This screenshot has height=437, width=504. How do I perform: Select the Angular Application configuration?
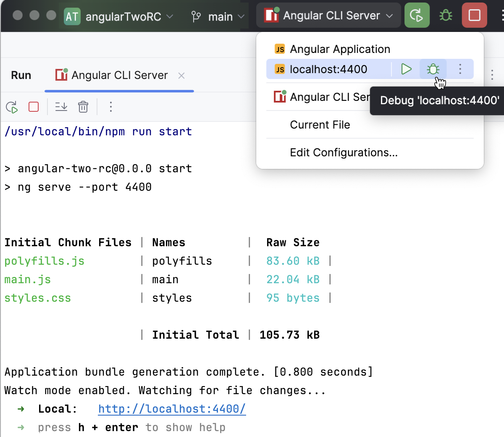coord(339,49)
